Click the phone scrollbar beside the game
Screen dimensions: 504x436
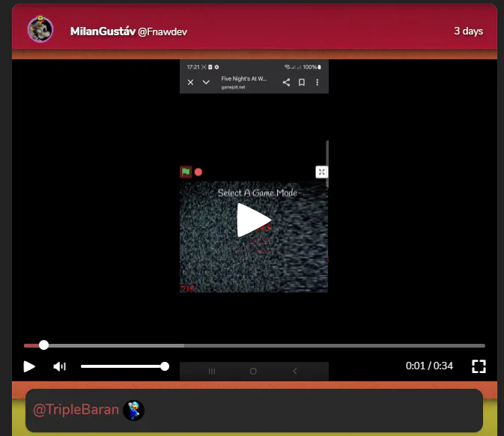(327, 164)
